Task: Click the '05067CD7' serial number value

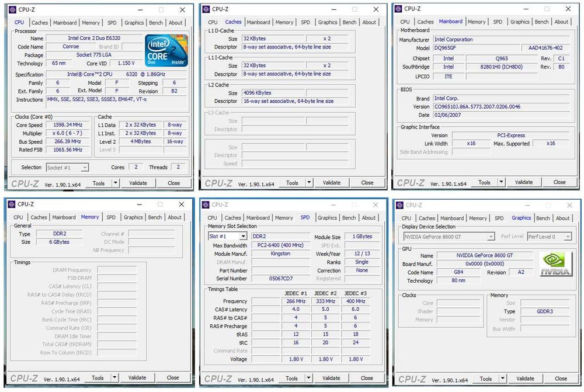Action: pos(281,278)
